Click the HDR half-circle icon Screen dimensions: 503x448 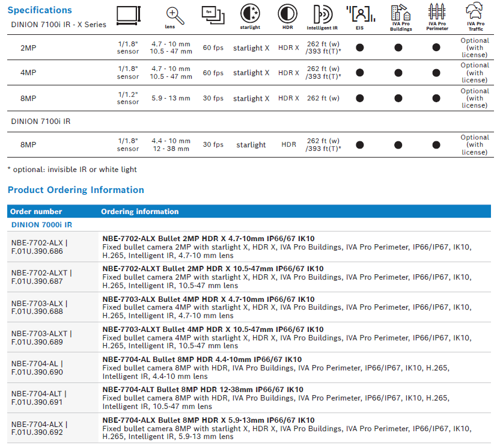pos(287,13)
